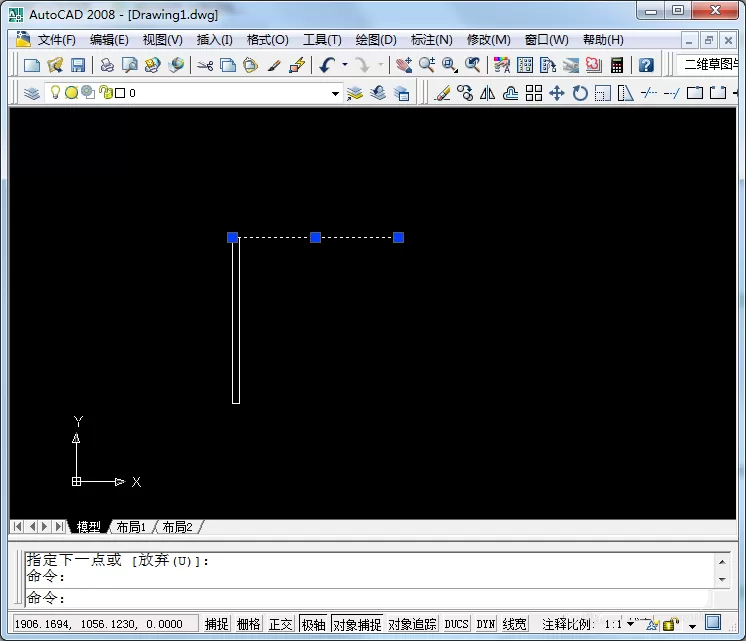Screen dimensions: 746x641
Task: Toggle DYN dynamic input
Action: [x=486, y=624]
